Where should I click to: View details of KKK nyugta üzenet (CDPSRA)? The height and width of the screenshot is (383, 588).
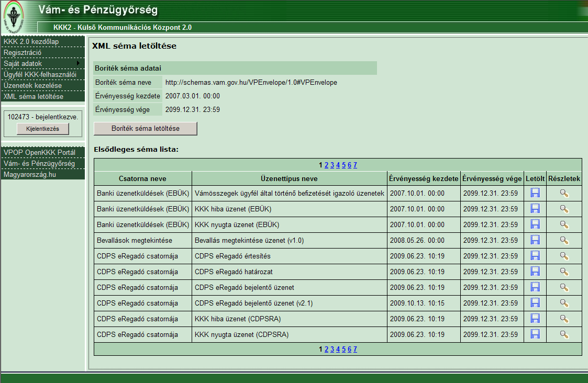564,335
